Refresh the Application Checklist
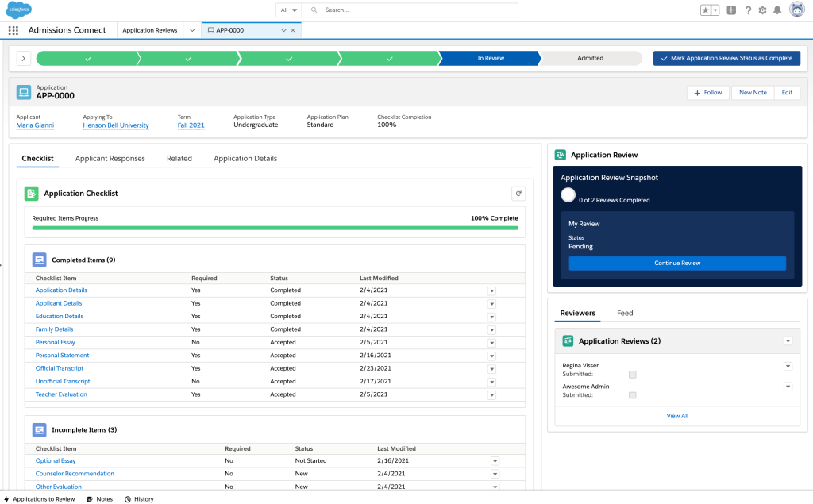813x504 pixels. pyautogui.click(x=518, y=193)
